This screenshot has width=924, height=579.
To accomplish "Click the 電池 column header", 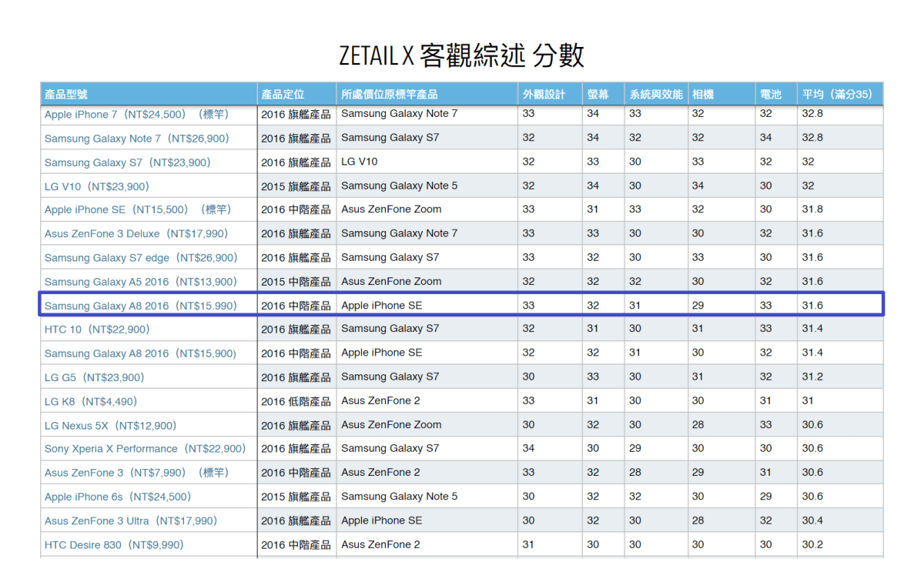I will click(771, 94).
